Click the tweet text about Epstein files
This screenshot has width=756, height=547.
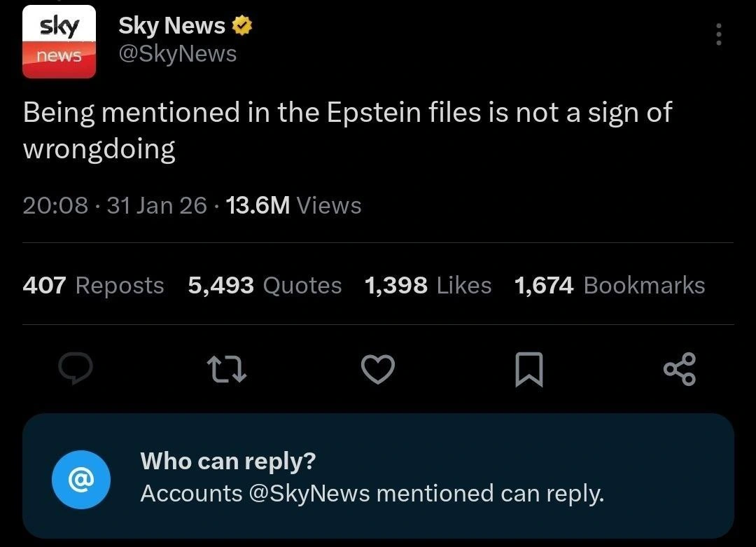tap(347, 130)
